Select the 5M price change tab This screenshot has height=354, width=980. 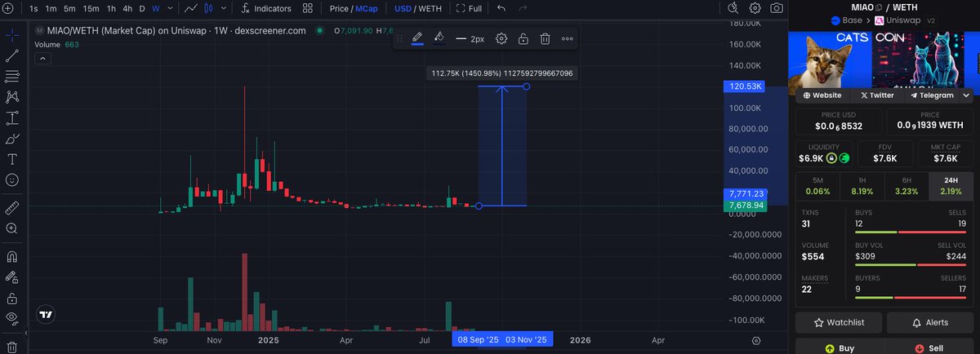[817, 186]
